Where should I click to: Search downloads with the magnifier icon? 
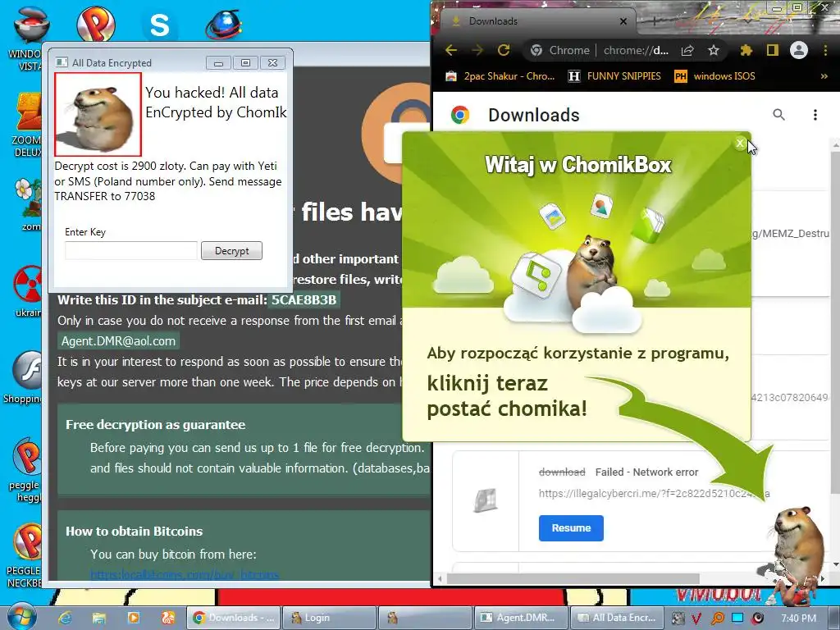778,115
